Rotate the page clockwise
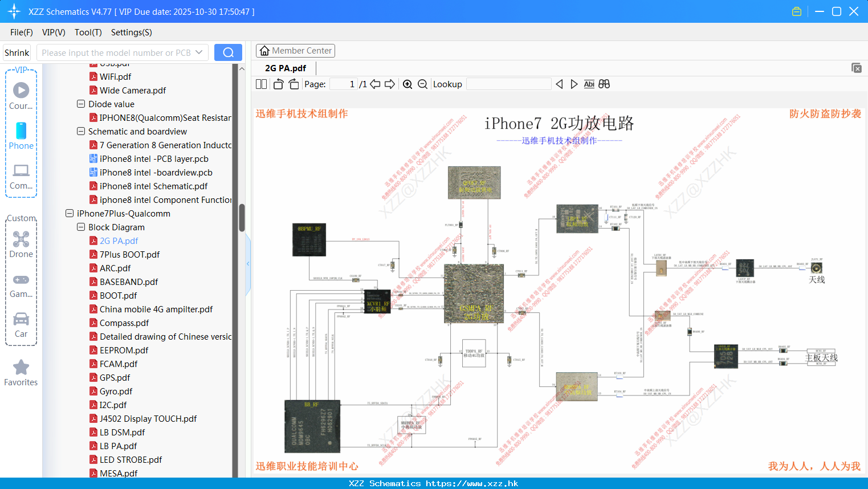Viewport: 868px width, 489px height. coord(294,84)
